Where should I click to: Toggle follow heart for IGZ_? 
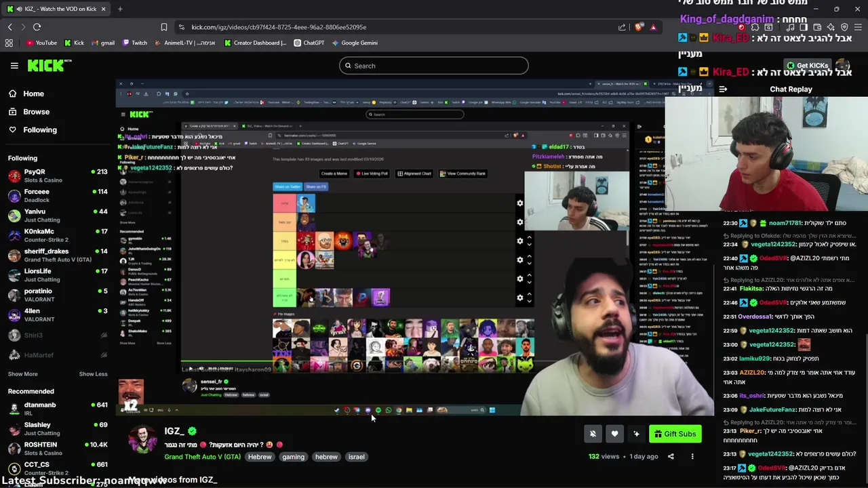(x=614, y=434)
